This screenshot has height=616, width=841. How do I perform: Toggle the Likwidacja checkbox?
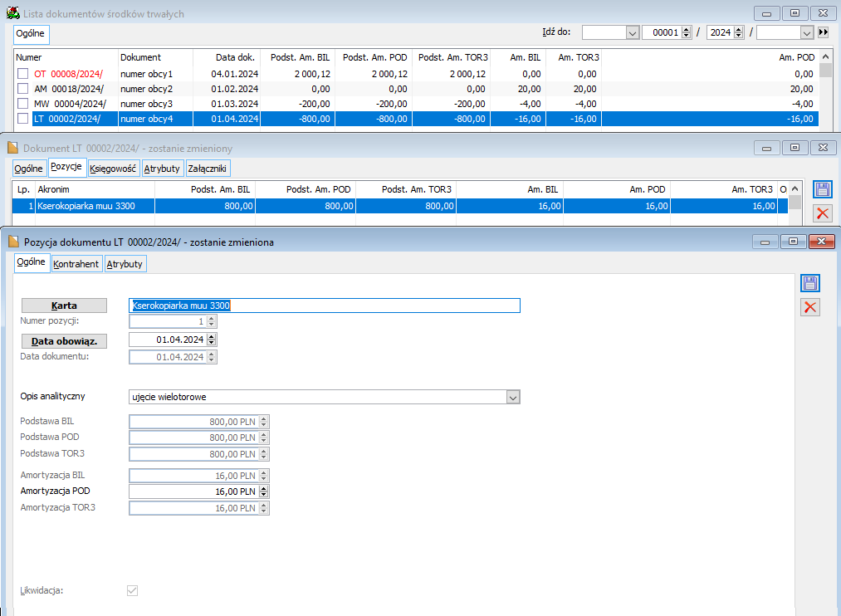(x=132, y=590)
